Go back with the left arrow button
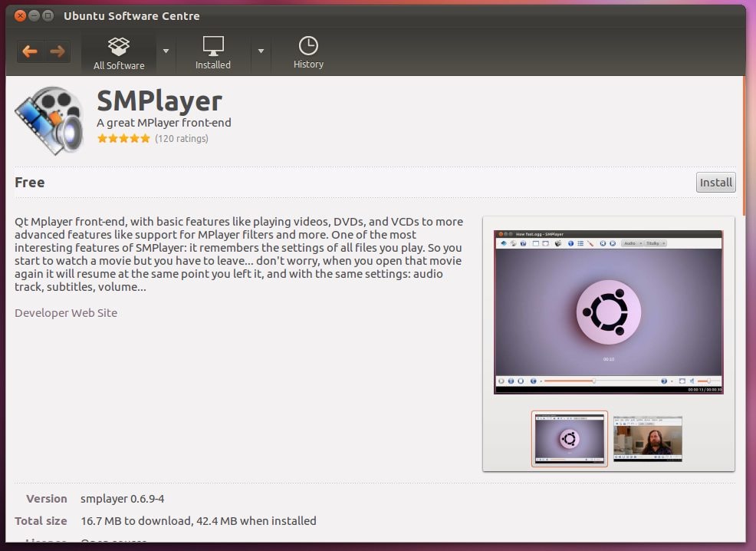Image resolution: width=756 pixels, height=551 pixels. pos(30,51)
